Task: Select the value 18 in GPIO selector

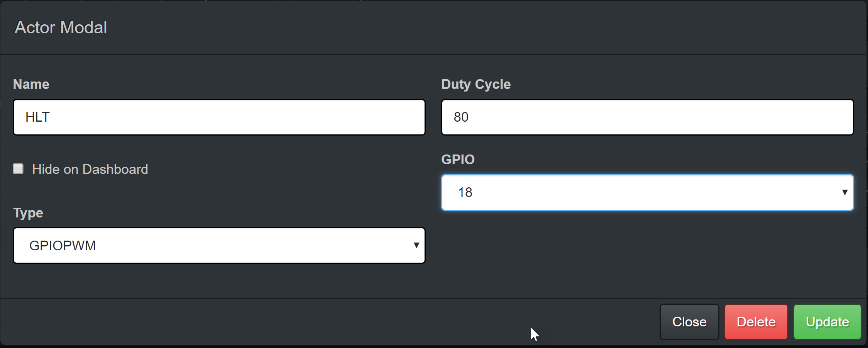Action: click(465, 192)
